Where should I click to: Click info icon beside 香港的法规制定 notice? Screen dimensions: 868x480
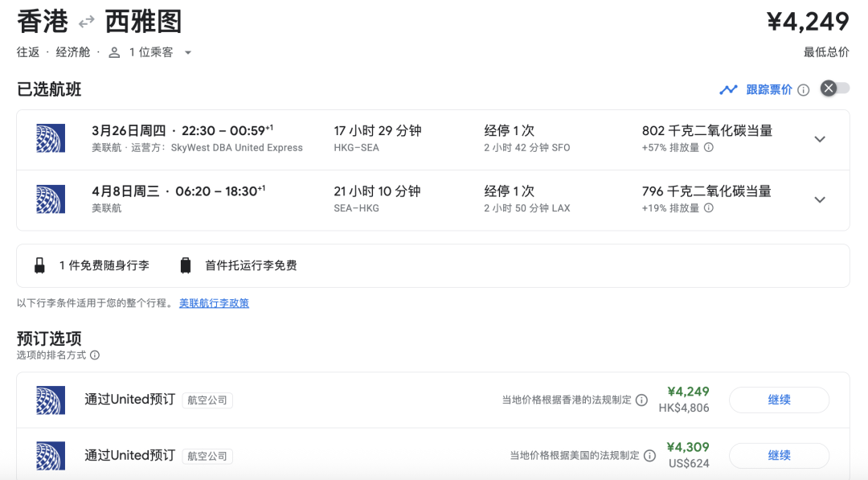641,400
